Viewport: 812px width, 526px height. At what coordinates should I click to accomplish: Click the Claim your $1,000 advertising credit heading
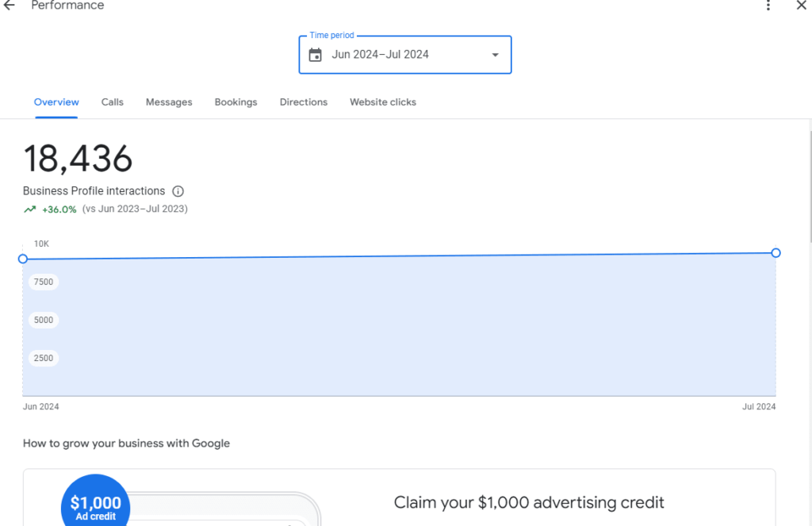click(529, 502)
